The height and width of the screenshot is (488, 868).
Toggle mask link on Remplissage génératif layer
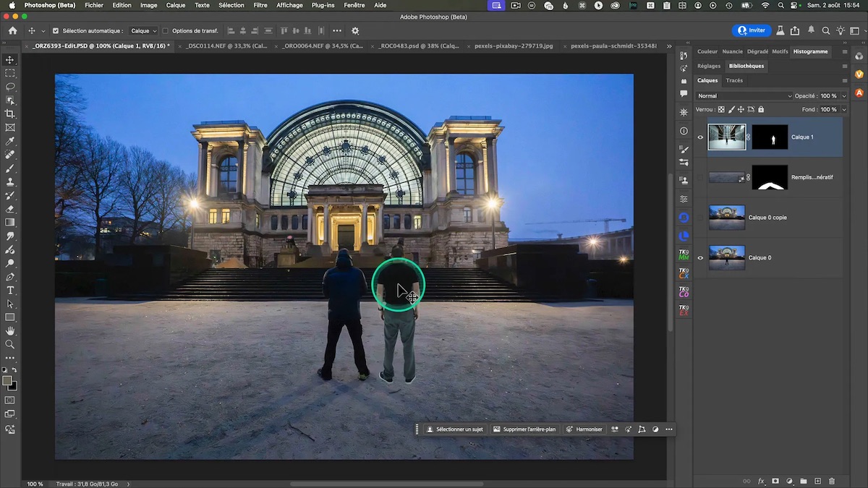(749, 177)
